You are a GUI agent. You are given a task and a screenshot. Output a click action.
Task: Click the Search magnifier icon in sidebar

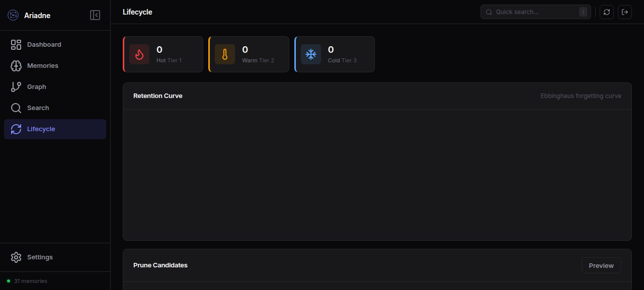(x=16, y=108)
